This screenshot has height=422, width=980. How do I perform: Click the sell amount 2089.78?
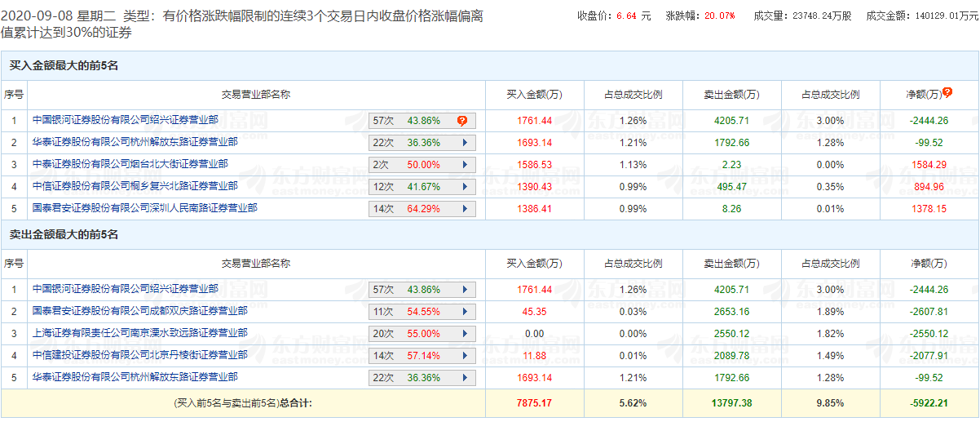[x=731, y=356]
